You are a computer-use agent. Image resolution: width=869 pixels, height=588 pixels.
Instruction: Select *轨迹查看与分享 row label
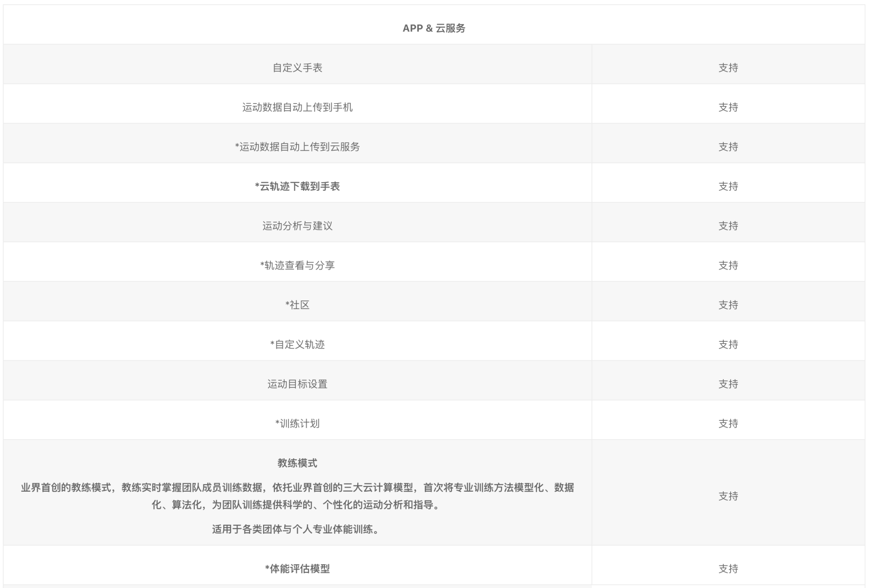click(297, 265)
